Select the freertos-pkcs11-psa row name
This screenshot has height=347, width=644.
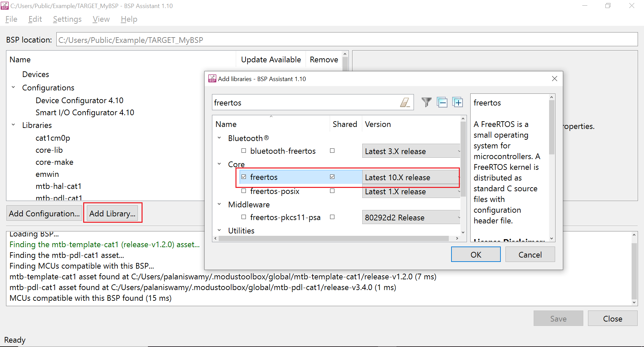point(285,217)
